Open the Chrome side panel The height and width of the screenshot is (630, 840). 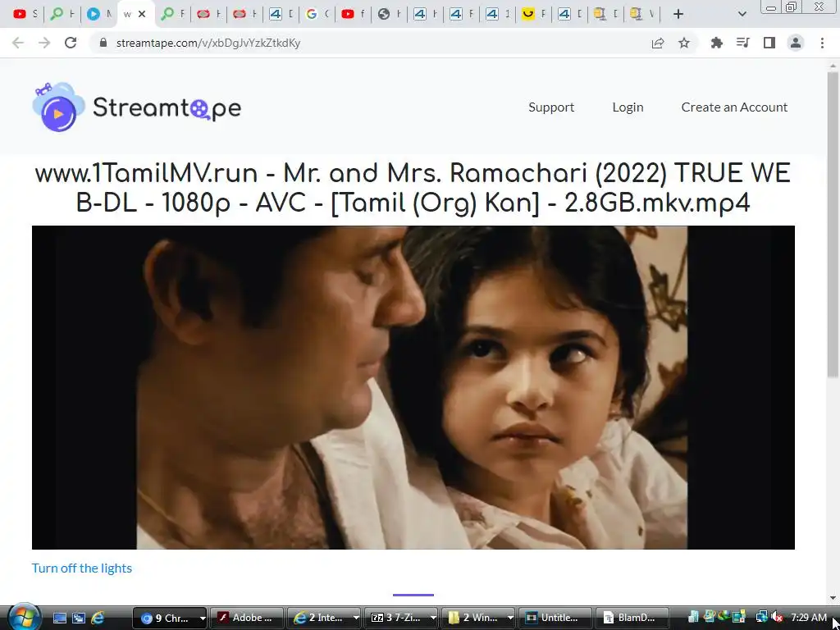click(x=769, y=43)
